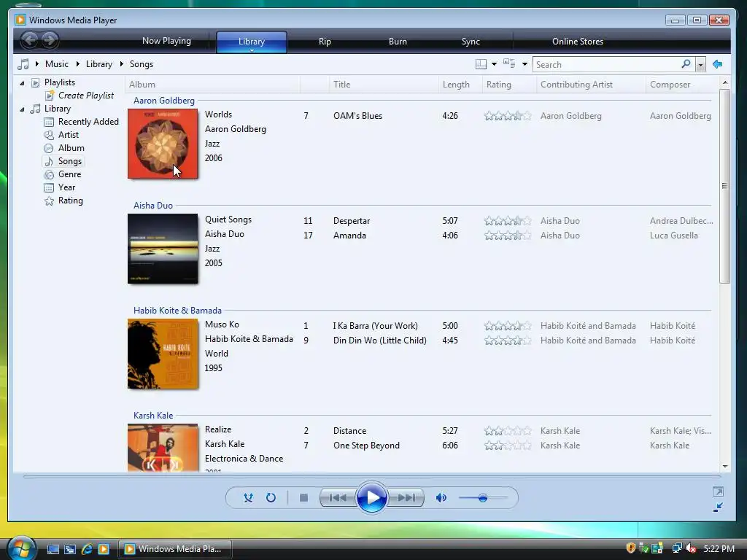Select the song Din Din Wo (Little Child)
The height and width of the screenshot is (560, 747).
pos(379,341)
